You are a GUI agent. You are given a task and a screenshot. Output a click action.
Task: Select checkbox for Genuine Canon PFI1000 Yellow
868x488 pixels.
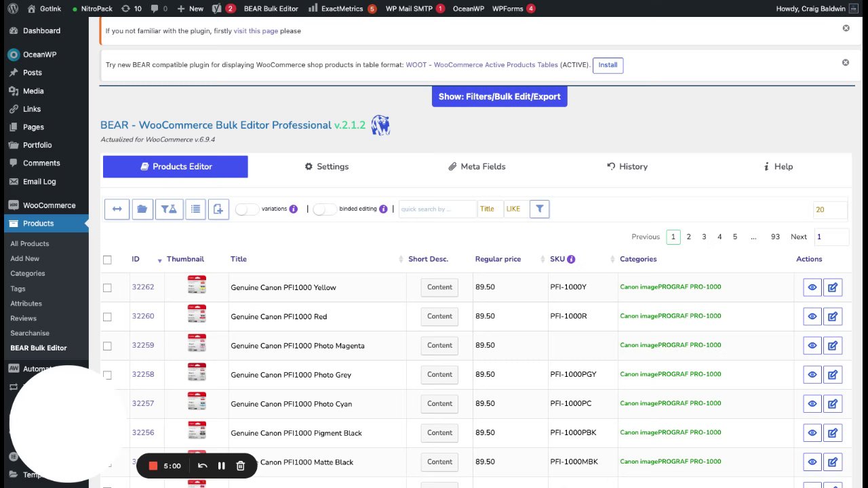click(107, 287)
